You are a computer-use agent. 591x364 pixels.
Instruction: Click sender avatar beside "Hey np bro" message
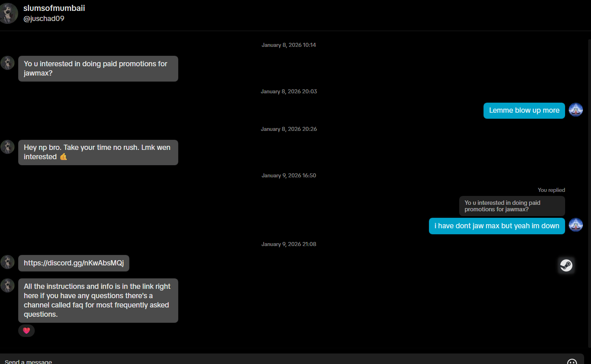coord(8,147)
